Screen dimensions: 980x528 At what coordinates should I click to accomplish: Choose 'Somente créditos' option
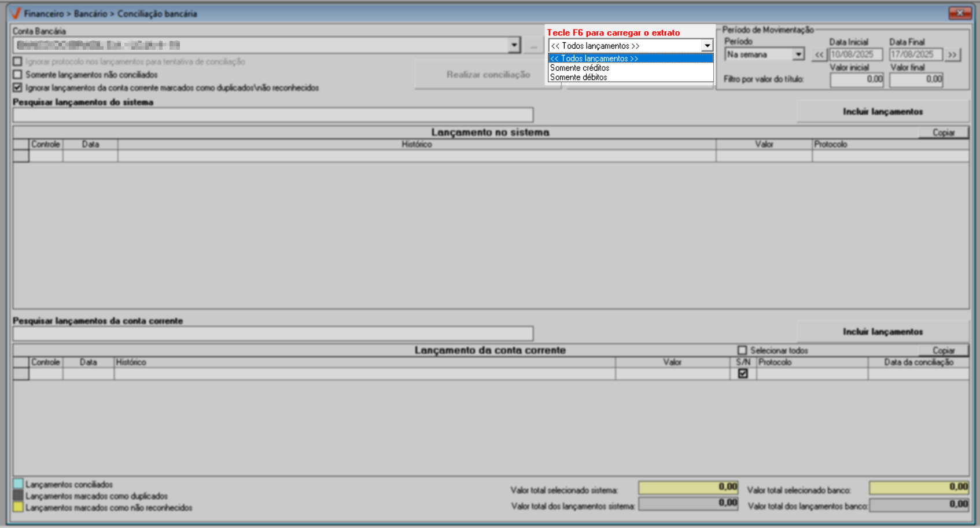[631, 68]
